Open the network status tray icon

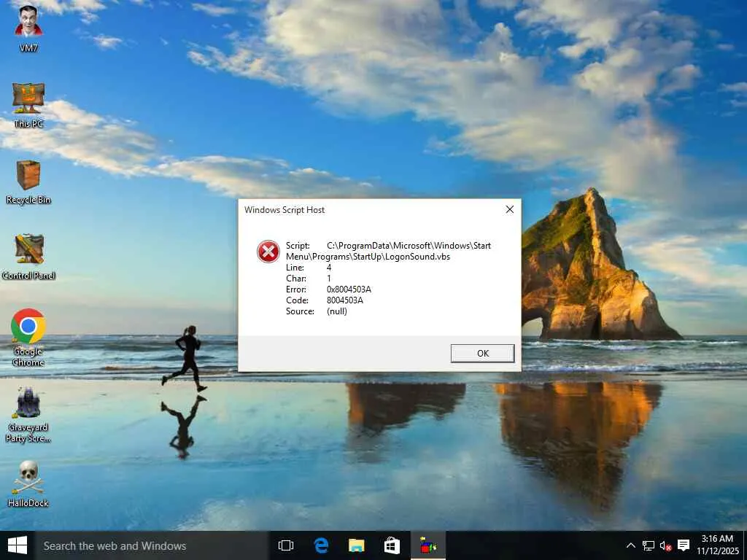648,545
